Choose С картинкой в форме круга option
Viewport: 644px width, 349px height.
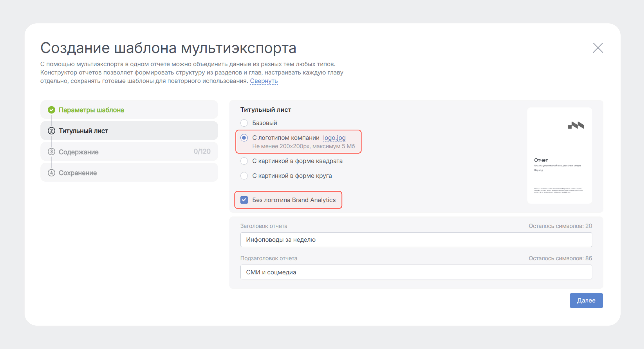tap(244, 176)
